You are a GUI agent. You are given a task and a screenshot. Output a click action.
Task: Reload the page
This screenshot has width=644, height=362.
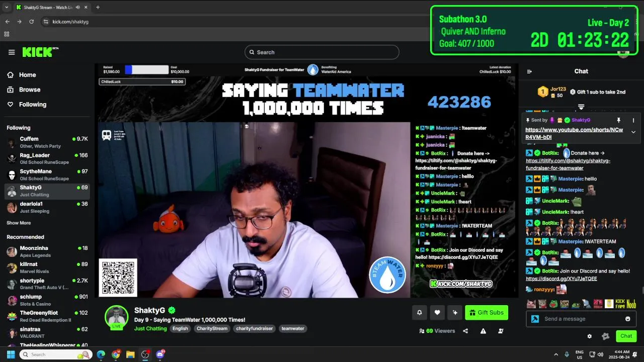click(x=31, y=22)
